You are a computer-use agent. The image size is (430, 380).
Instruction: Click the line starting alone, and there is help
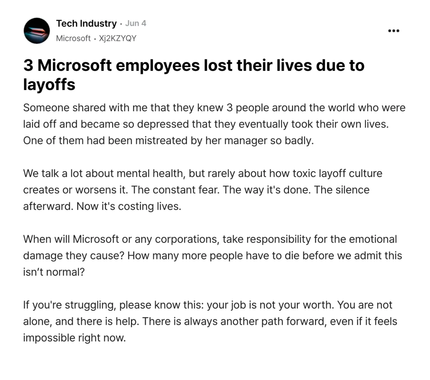[x=210, y=321]
